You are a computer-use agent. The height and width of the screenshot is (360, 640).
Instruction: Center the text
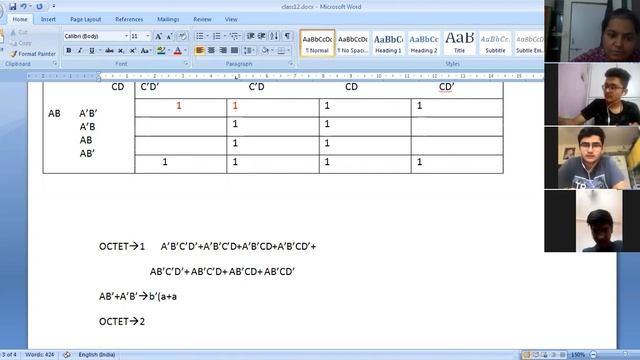tap(211, 51)
